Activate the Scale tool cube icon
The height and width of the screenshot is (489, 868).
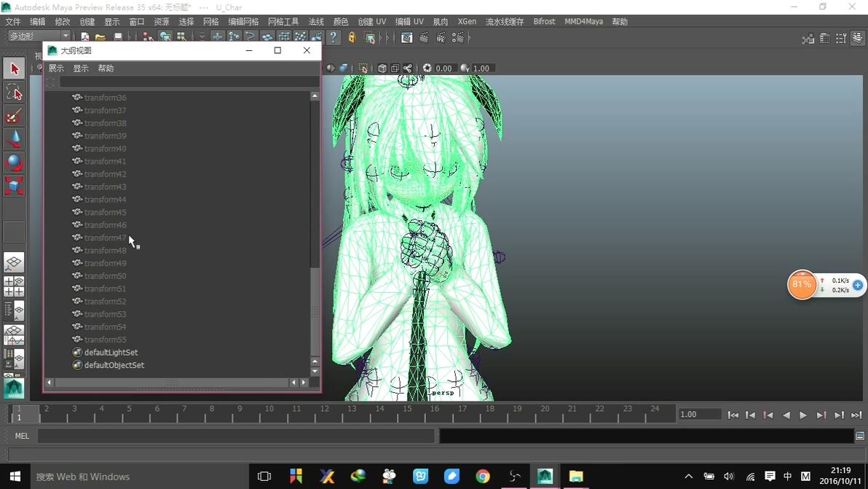tap(14, 186)
